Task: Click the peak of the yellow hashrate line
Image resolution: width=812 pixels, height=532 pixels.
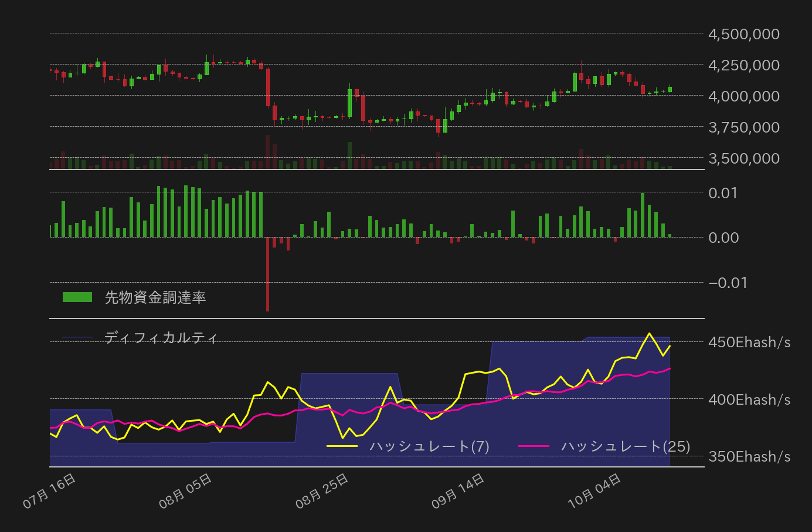Action: pos(650,333)
